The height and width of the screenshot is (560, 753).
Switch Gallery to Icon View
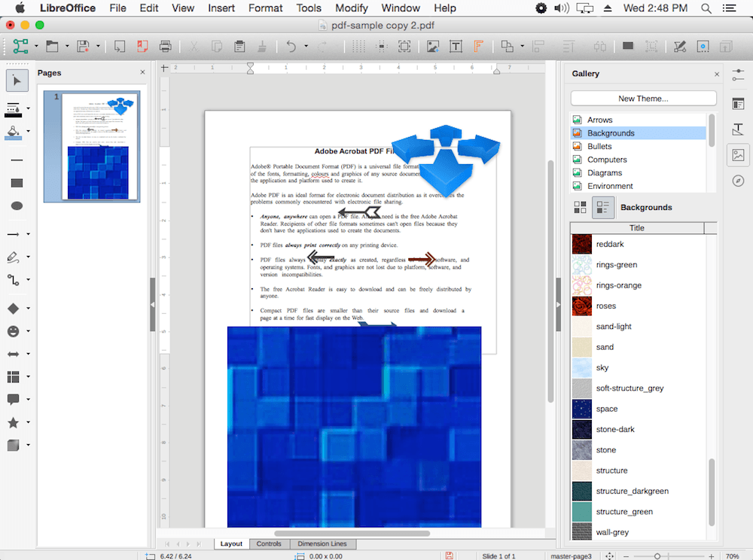pos(580,207)
